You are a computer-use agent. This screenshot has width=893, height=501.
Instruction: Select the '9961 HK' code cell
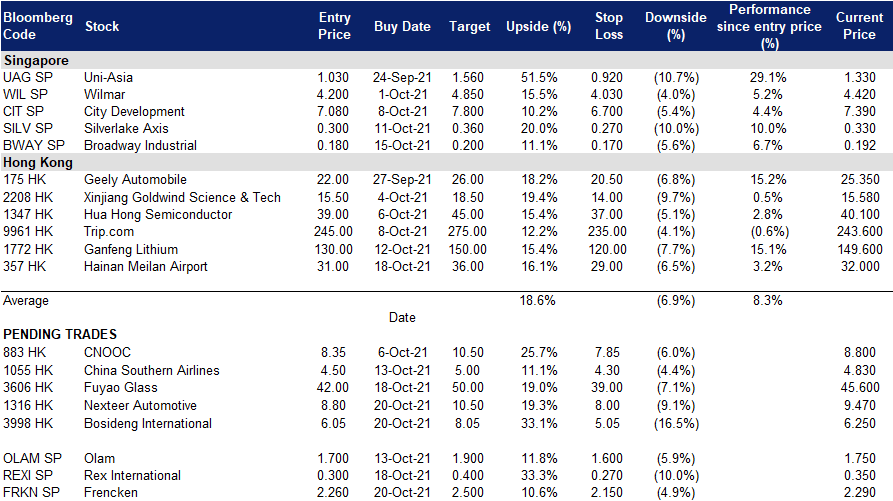click(28, 232)
